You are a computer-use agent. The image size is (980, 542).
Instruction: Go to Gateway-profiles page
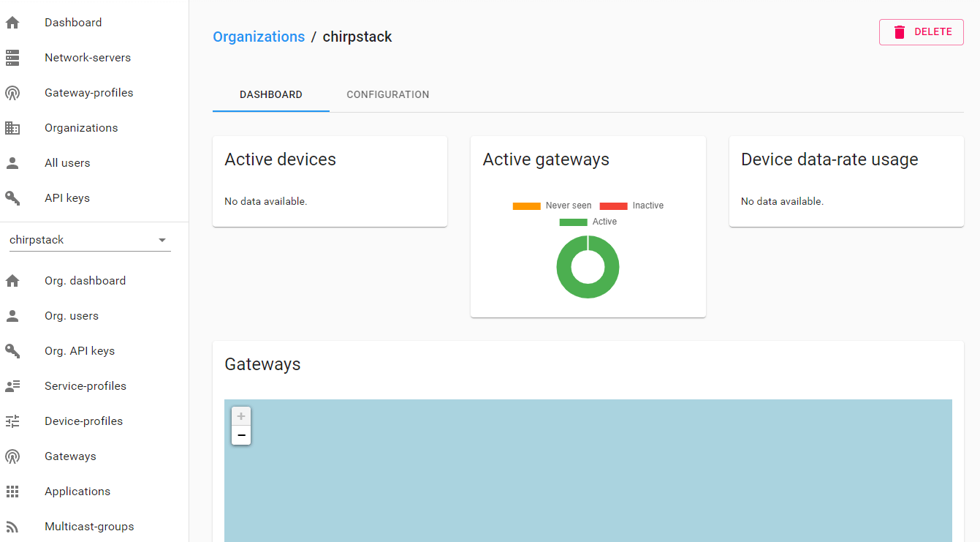pos(94,93)
